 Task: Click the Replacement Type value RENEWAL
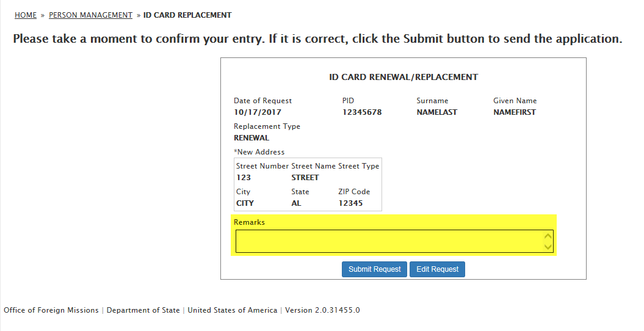pos(251,138)
